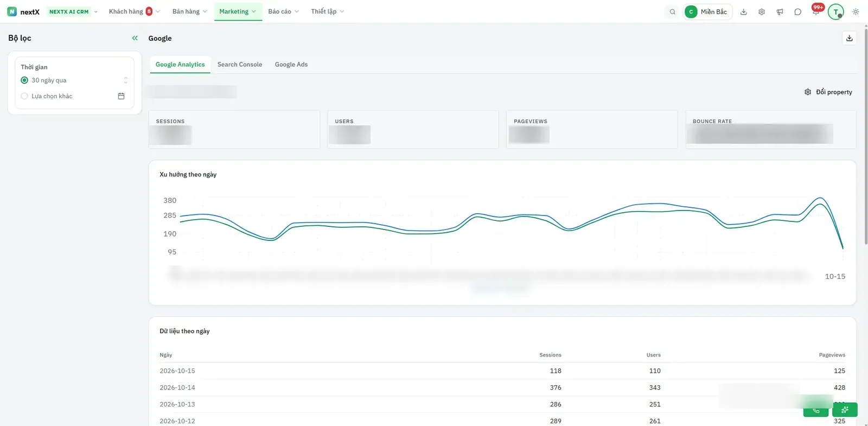Select the 2026-10-13 date cell
Viewport: 868px width, 426px height.
click(x=177, y=404)
